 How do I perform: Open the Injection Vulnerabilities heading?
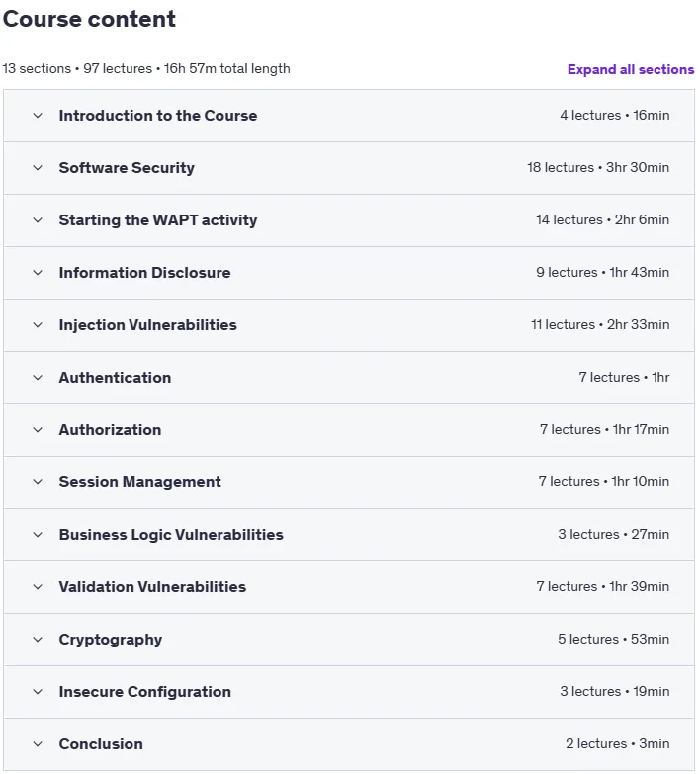pos(147,325)
